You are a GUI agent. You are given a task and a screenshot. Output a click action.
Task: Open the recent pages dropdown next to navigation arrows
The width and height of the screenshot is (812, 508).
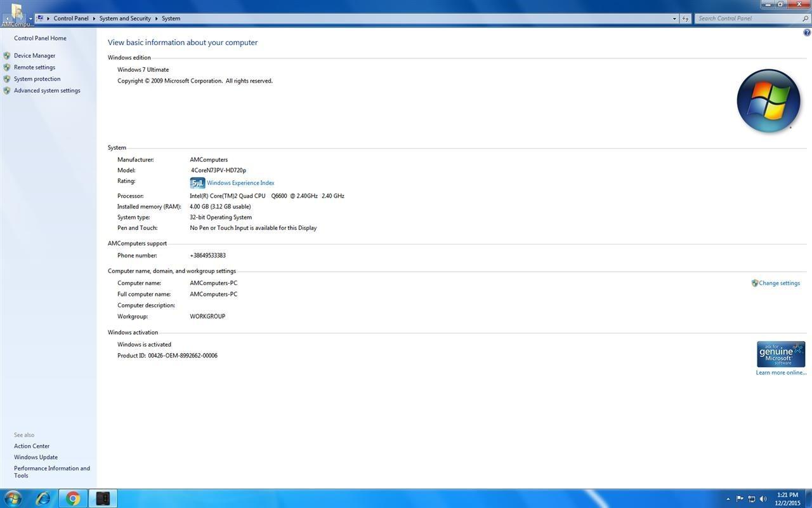pos(30,18)
